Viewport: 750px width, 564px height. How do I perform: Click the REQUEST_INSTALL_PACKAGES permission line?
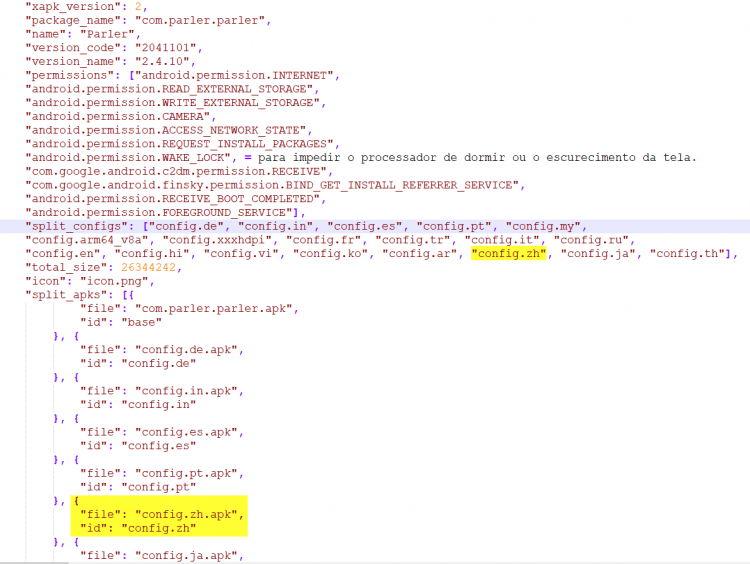click(179, 144)
